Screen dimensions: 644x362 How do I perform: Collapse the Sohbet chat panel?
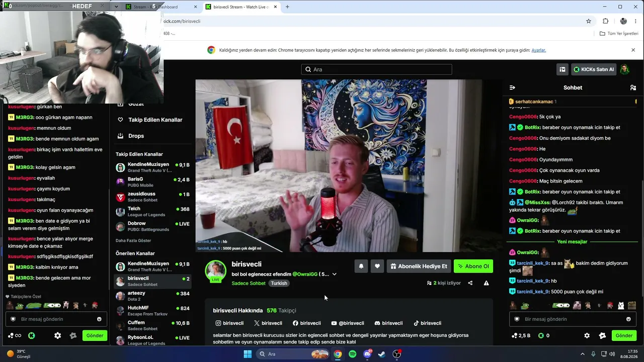pyautogui.click(x=512, y=87)
